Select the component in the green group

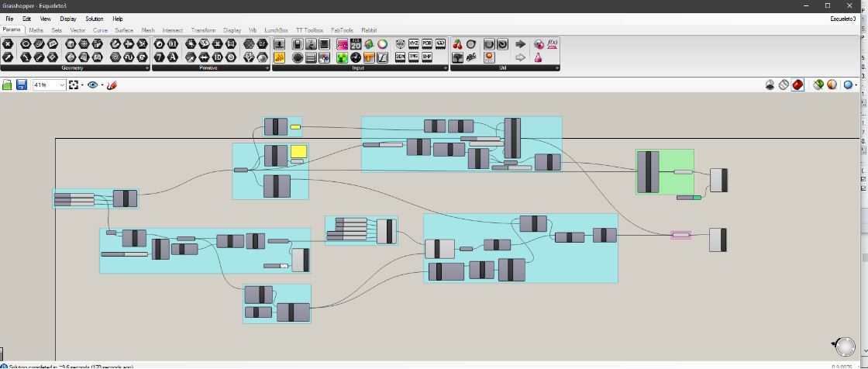(648, 172)
